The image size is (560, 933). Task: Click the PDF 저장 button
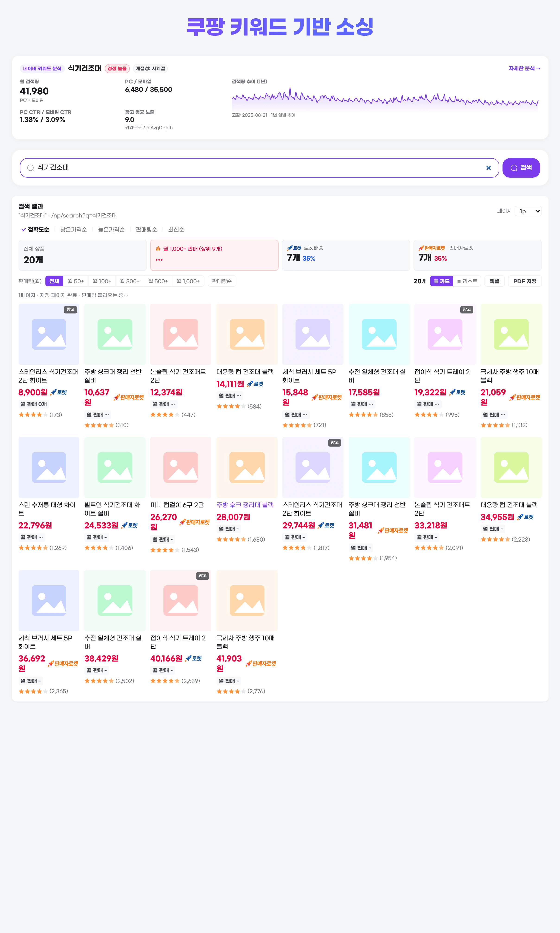pos(525,281)
